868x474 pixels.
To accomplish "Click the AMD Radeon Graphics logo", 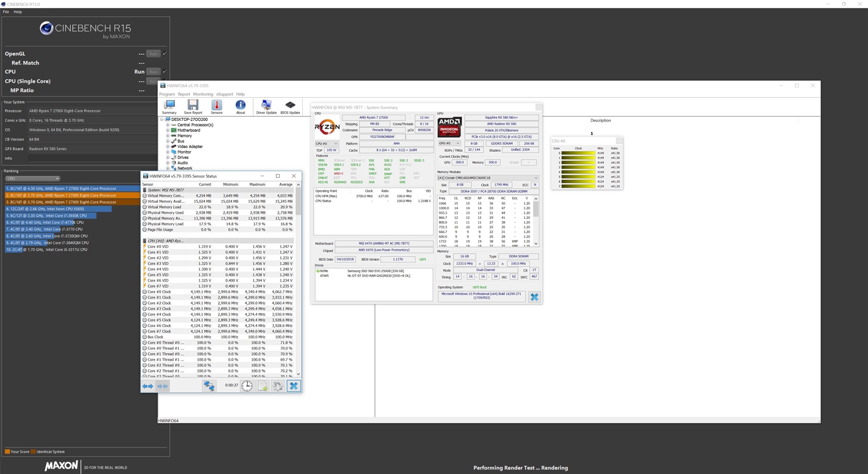I will click(x=450, y=127).
